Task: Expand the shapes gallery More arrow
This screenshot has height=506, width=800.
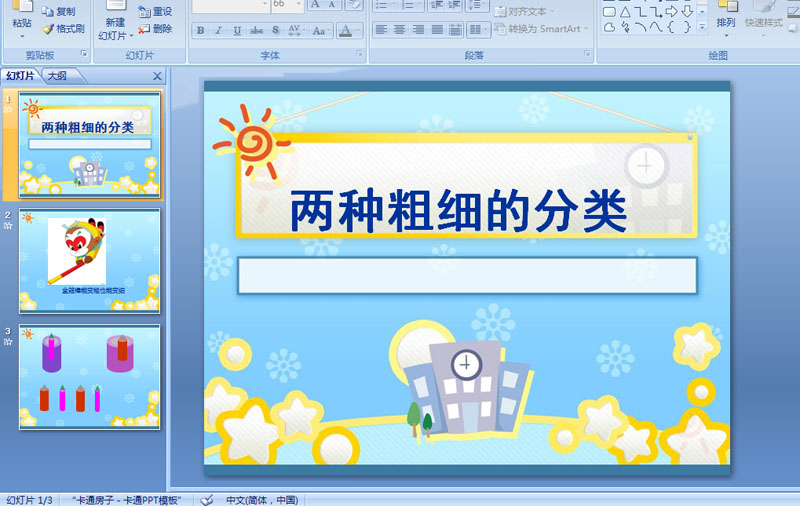Action: (x=702, y=27)
